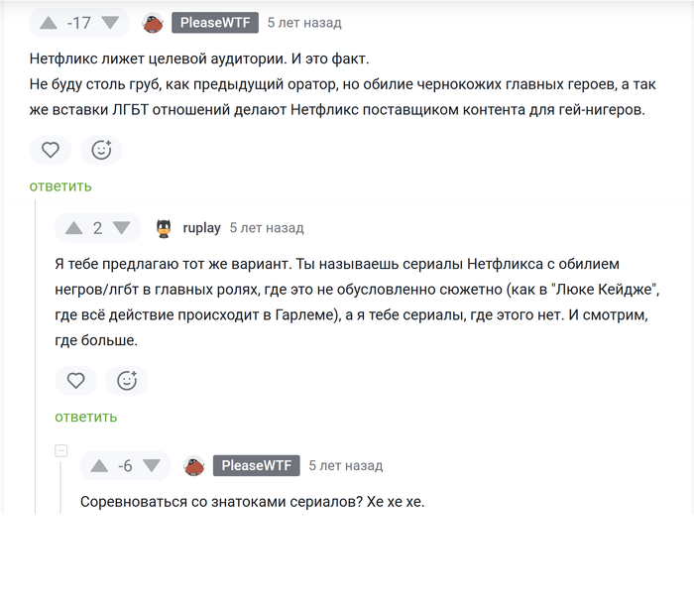694x616 pixels.
Task: Add emoji reaction to the top comment
Action: point(101,150)
